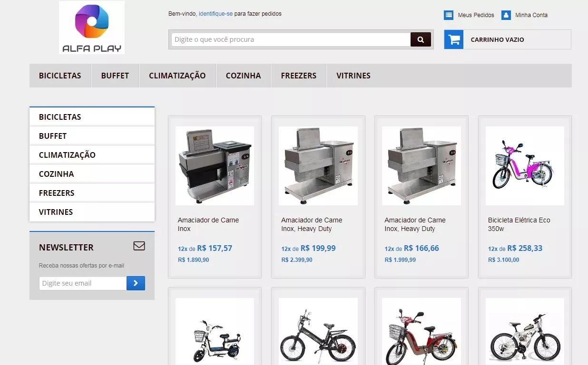The width and height of the screenshot is (588, 365).
Task: Click Heavy Duty title priced 12x R$ 199,99
Action: pyautogui.click(x=312, y=224)
